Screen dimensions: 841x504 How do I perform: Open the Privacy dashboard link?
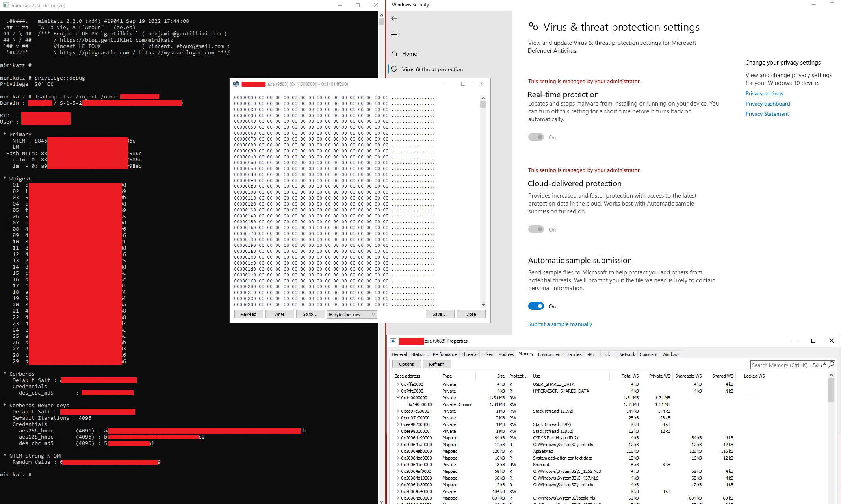coord(768,104)
